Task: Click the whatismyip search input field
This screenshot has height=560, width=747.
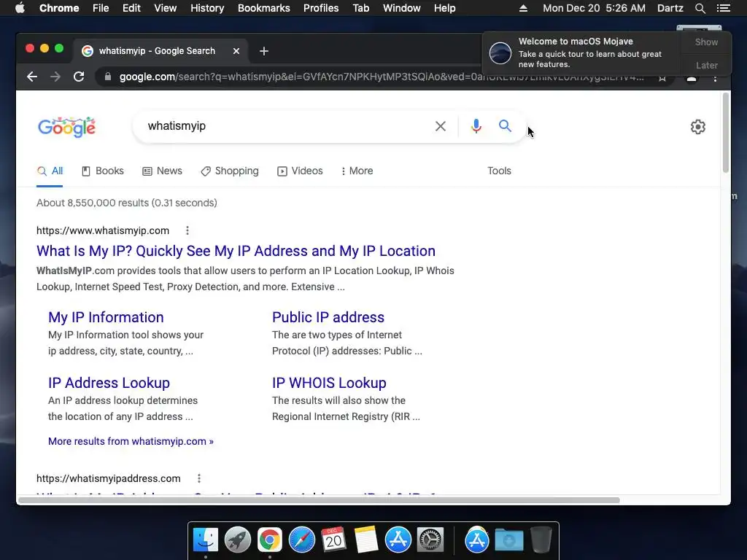Action: (x=286, y=126)
